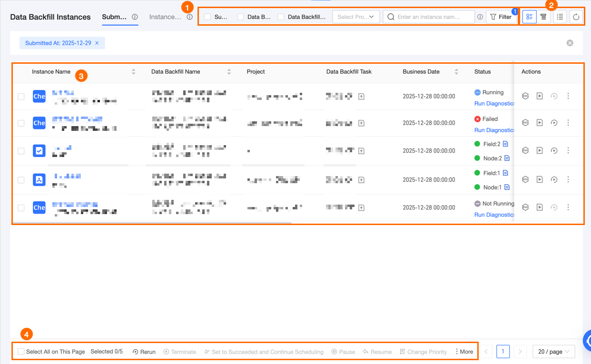Open the three-dot menu in the Running row

568,96
